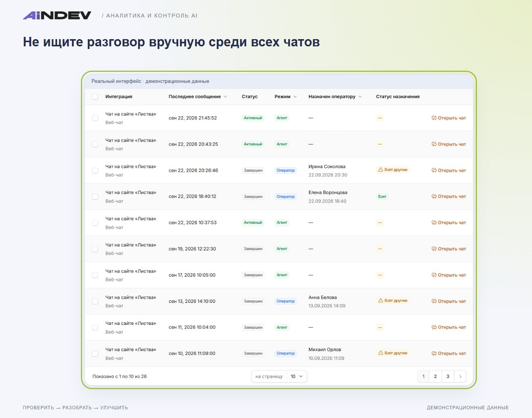Open chat for row sep 22, 2026 20:43:25
Screen dimensions: 532x418
click(449, 144)
